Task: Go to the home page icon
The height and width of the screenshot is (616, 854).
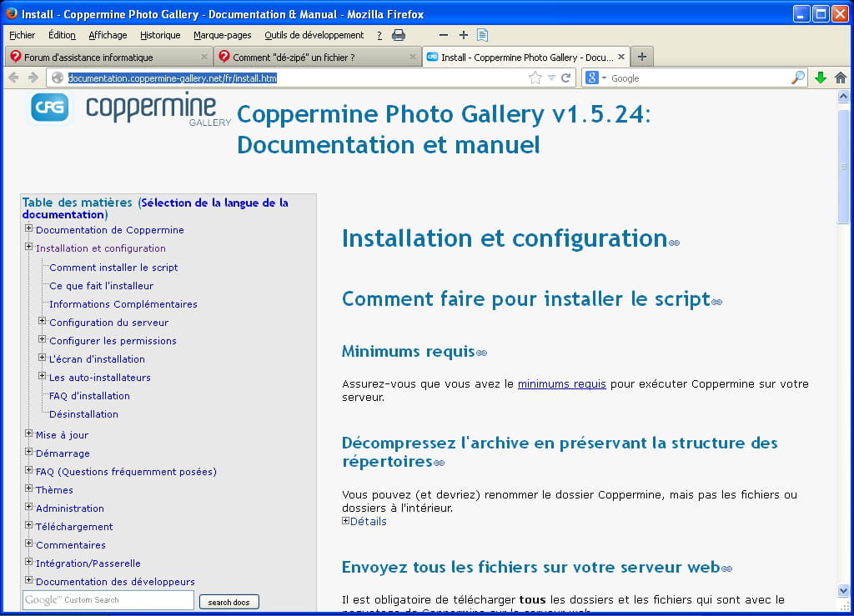Action: tap(841, 78)
